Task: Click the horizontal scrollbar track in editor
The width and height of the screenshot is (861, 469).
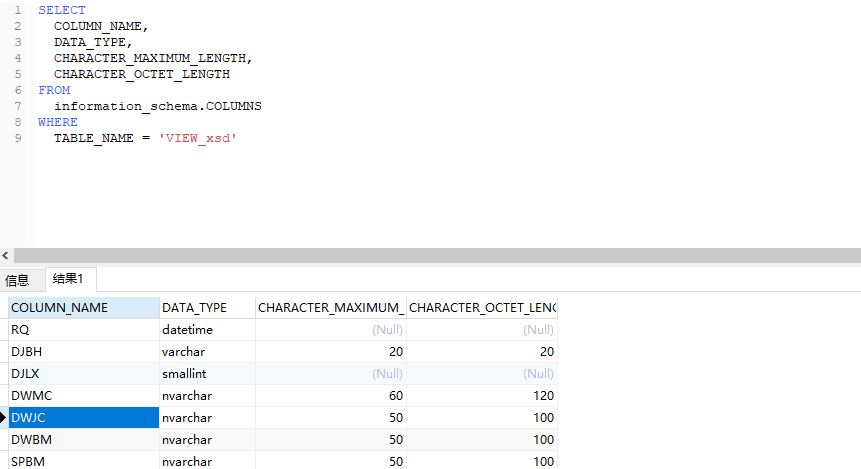Action: point(437,255)
